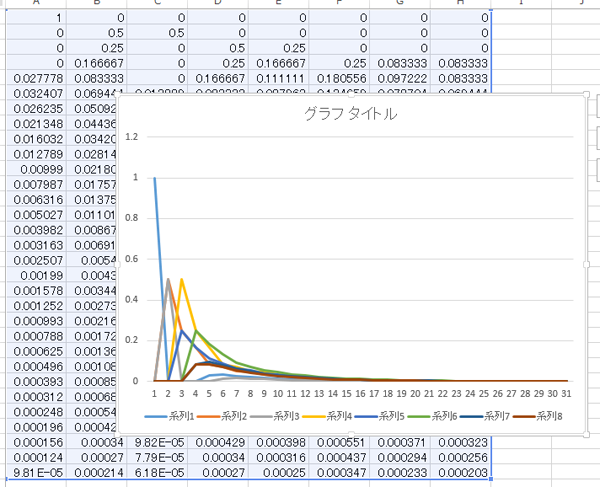
Task: Click the 0.4 label on the vertical axis
Action: [x=132, y=300]
